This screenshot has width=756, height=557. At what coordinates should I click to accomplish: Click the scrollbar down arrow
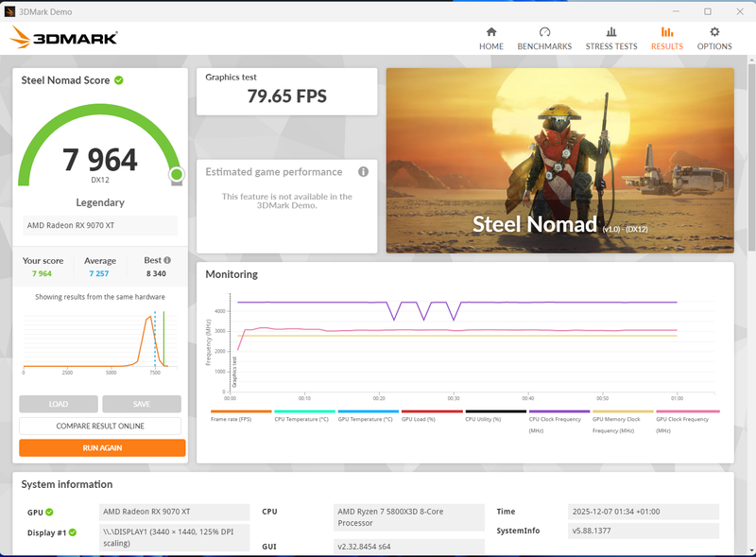pos(751,550)
